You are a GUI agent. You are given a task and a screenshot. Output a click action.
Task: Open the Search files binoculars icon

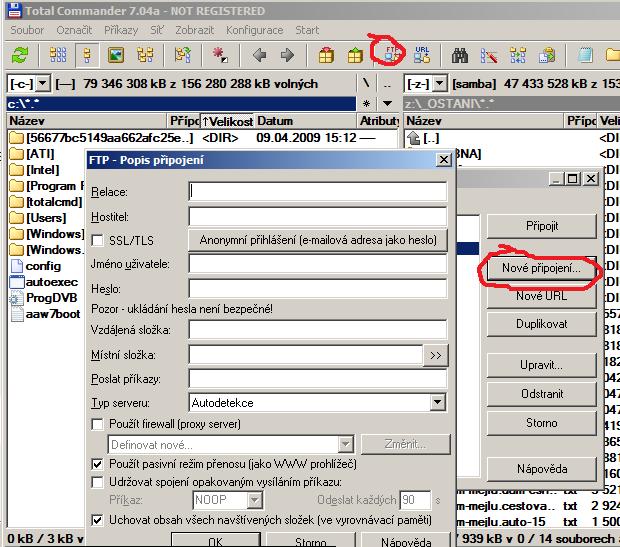[x=460, y=55]
